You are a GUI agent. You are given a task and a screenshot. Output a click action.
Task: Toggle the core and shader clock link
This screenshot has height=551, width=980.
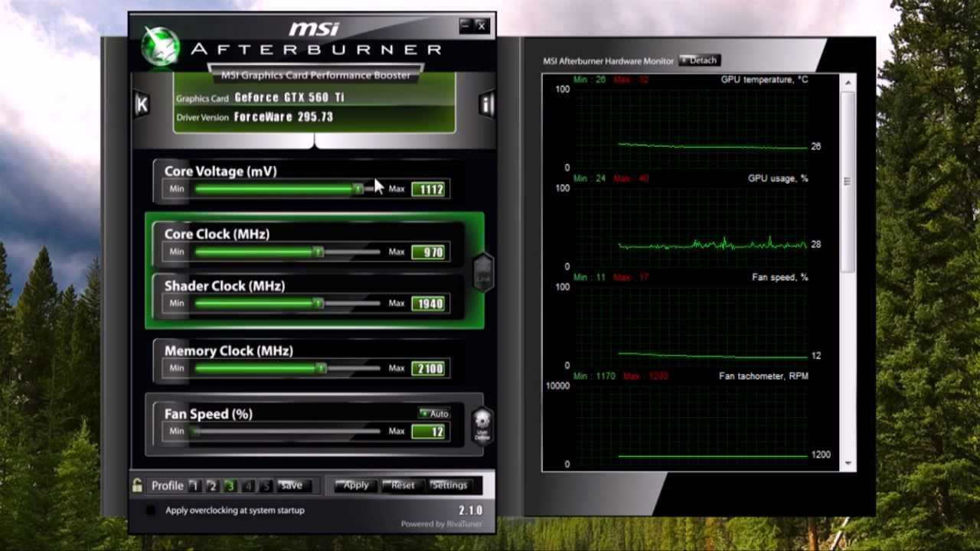coord(483,272)
